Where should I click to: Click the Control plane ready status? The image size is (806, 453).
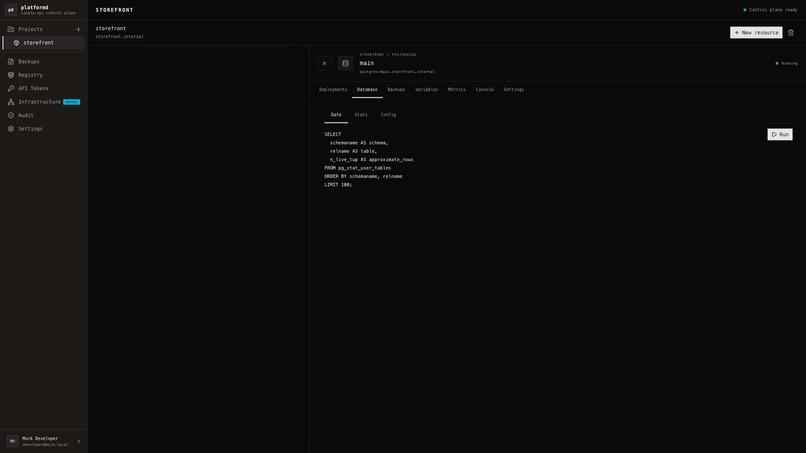(771, 10)
